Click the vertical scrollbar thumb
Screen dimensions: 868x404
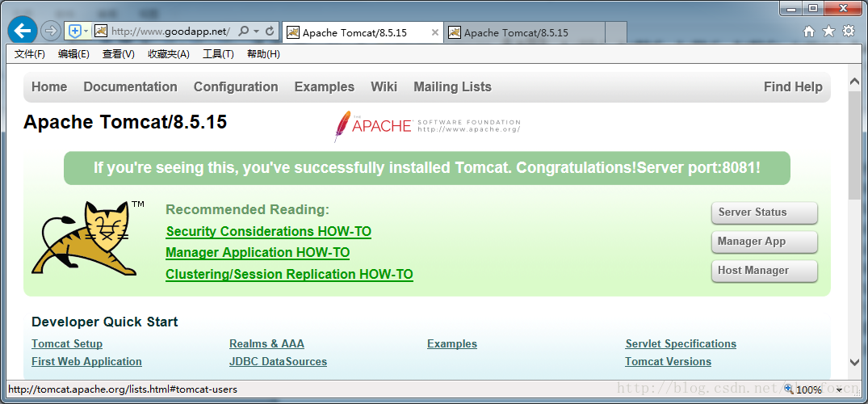pyautogui.click(x=854, y=145)
